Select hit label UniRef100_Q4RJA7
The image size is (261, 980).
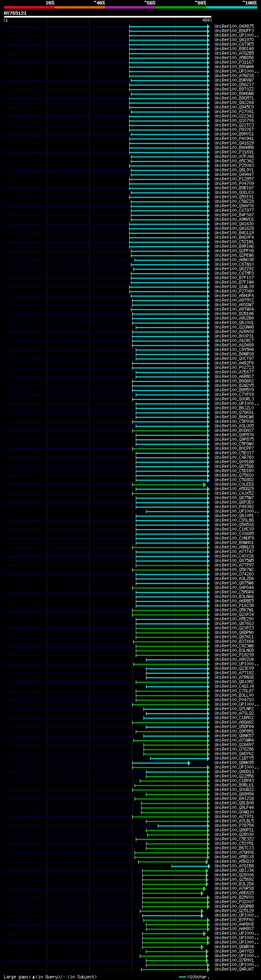pyautogui.click(x=234, y=969)
